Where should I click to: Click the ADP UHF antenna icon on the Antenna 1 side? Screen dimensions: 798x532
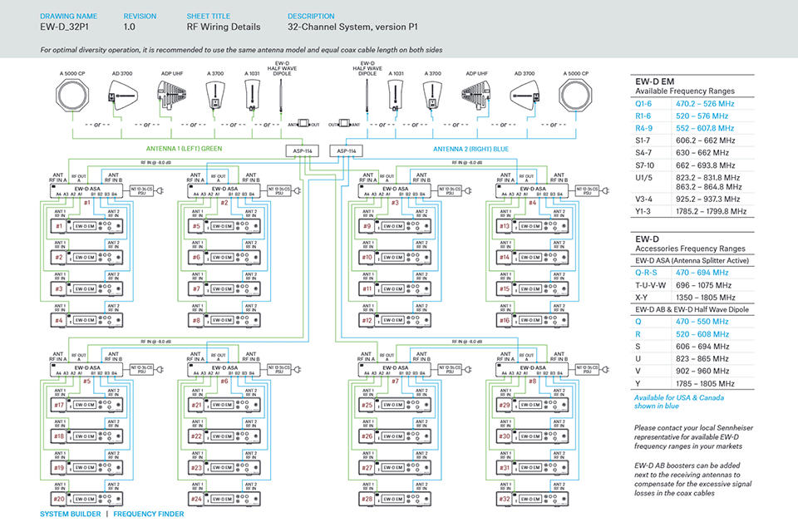171,96
